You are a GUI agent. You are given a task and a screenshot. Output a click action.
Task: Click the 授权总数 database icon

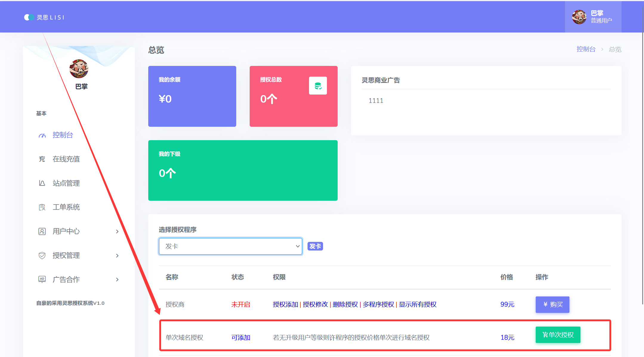(x=318, y=86)
